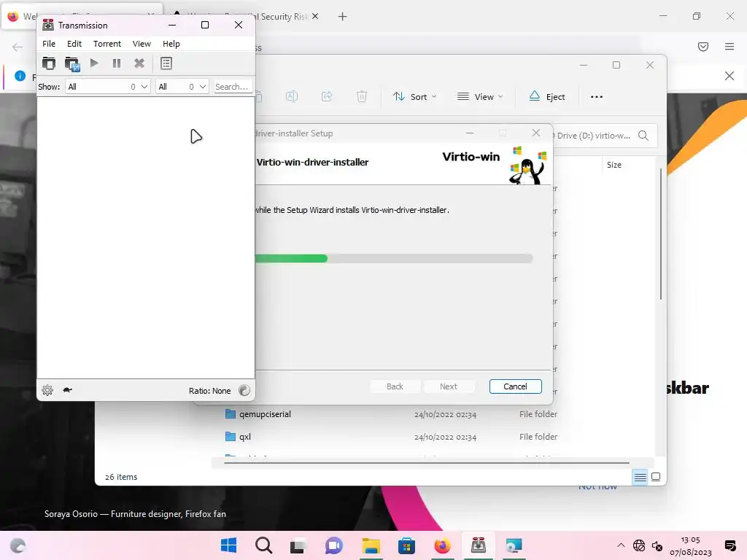Expand the second All filter dropdown
This screenshot has width=747, height=560.
tap(182, 87)
